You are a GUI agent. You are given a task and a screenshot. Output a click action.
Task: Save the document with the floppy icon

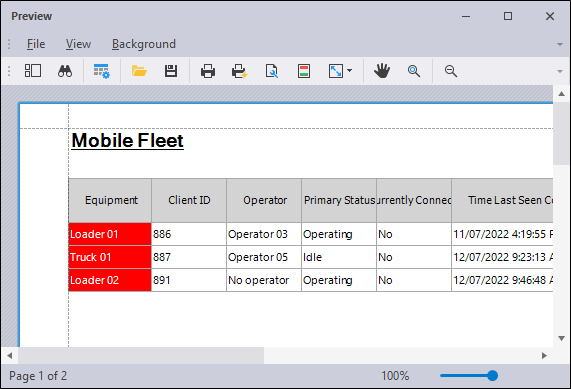(170, 71)
